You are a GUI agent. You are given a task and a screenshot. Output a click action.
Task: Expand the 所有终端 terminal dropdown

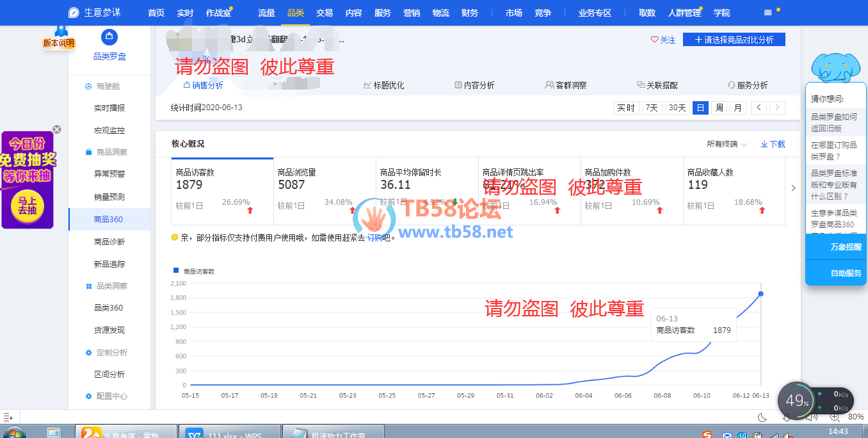click(x=727, y=144)
